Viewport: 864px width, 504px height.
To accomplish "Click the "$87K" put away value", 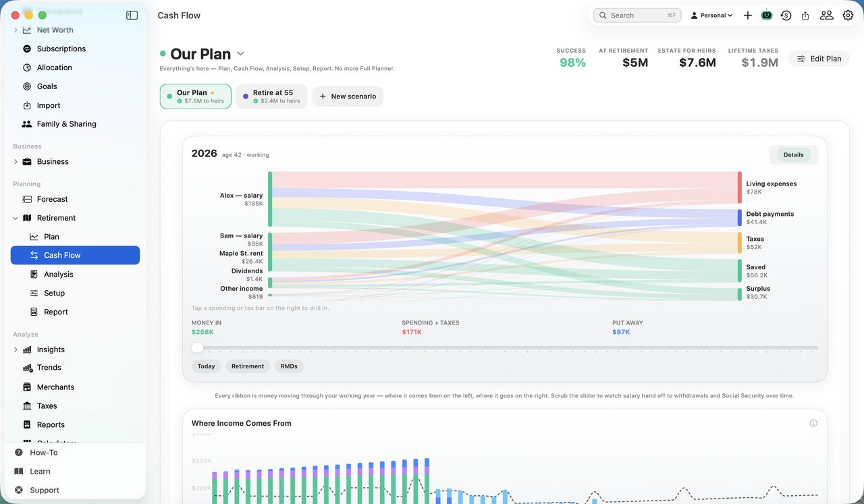I will [x=621, y=332].
